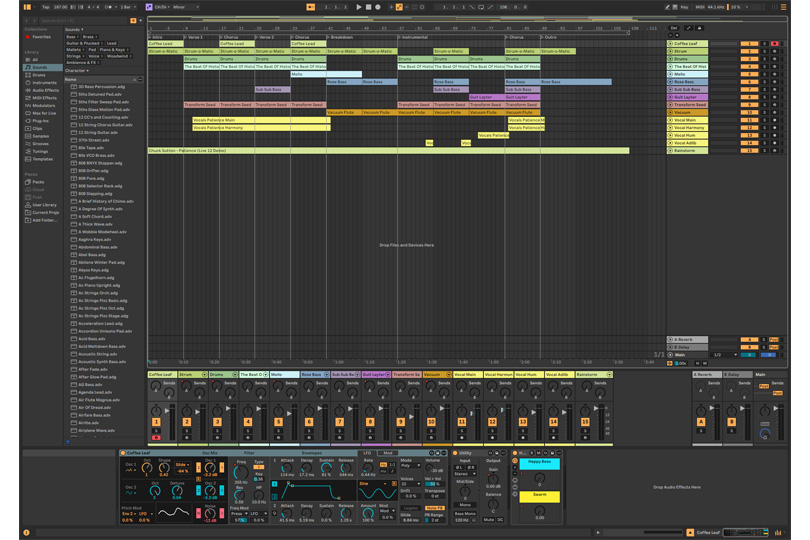Open Main track 1/2 output dropdown

pos(724,355)
